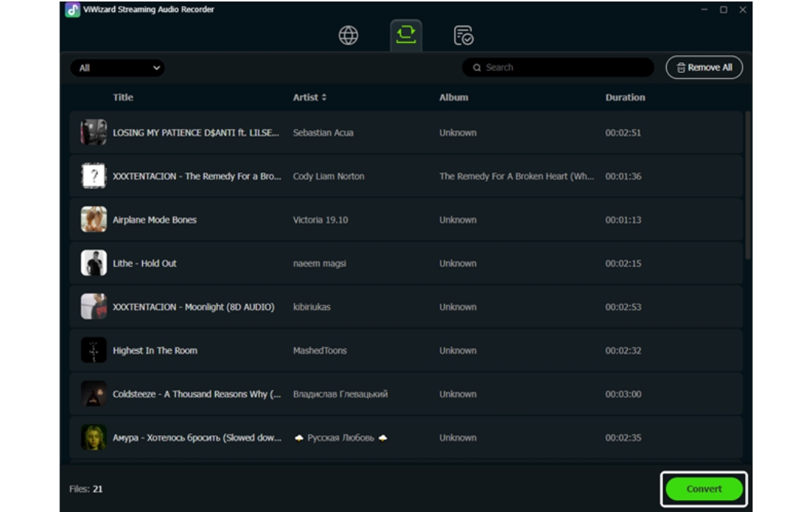Type in the Search field
This screenshot has width=812, height=512.
564,68
